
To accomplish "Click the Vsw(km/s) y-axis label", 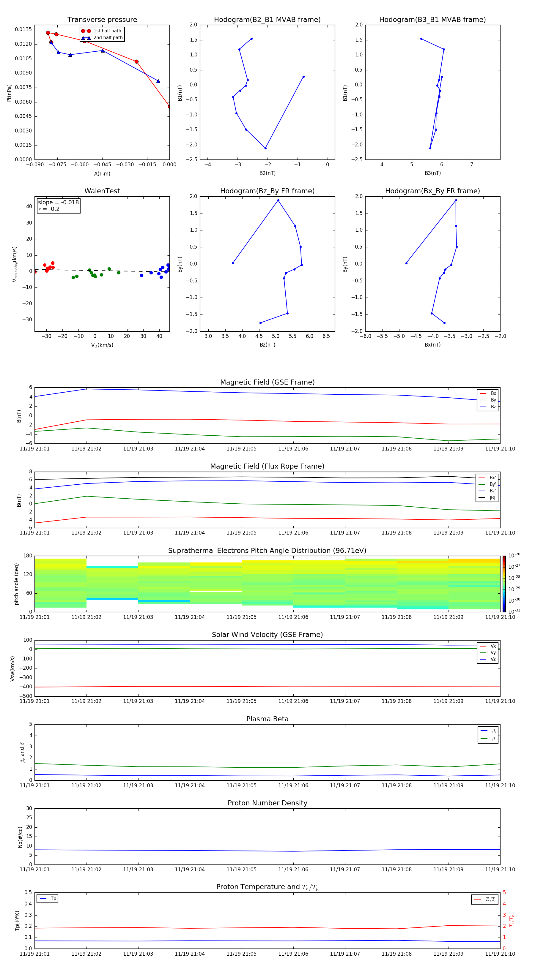I will tap(12, 668).
